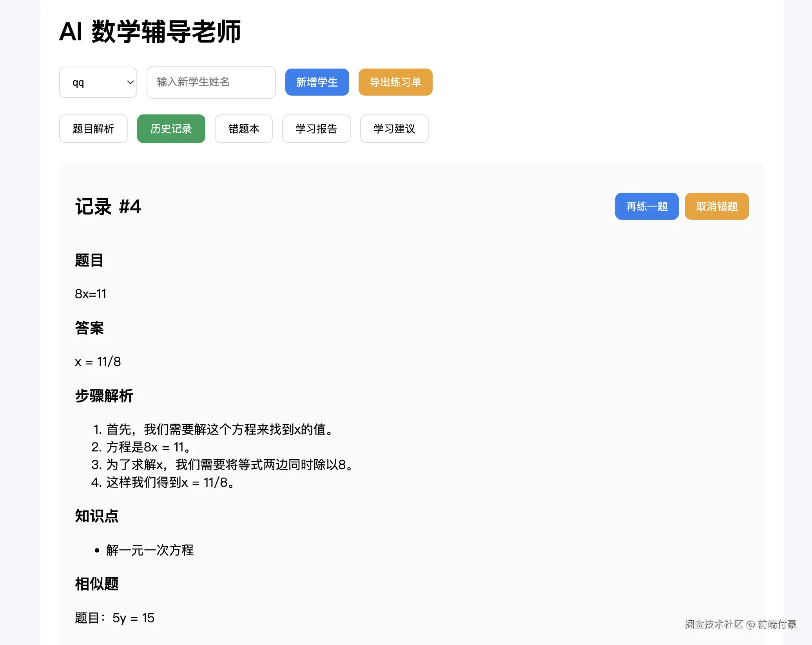Switch to the 题目解析 tab
The image size is (812, 645).
(x=93, y=129)
